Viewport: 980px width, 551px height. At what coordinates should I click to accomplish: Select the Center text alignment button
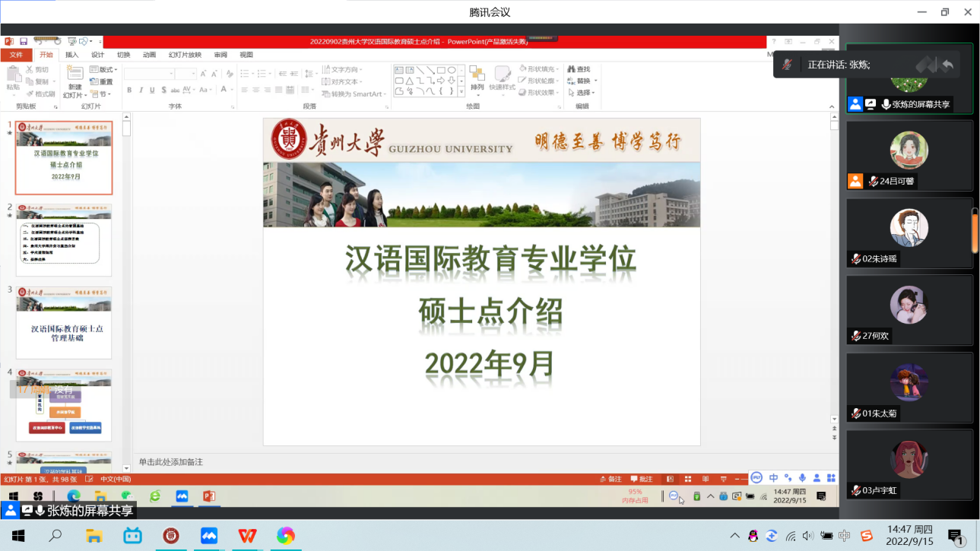255,90
